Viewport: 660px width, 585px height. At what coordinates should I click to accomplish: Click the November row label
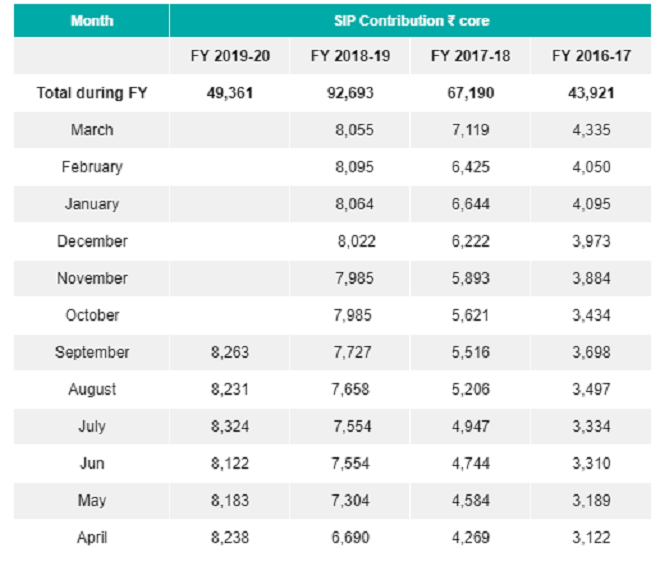point(92,278)
